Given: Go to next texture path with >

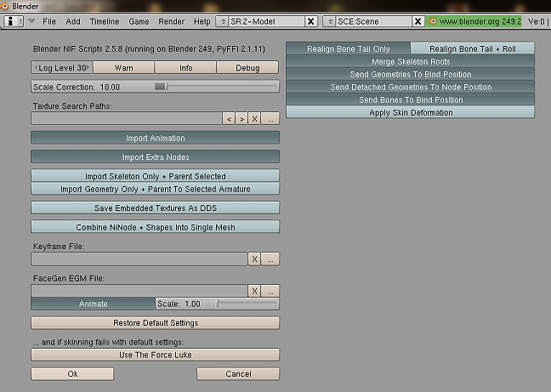Looking at the screenshot, I should point(241,119).
